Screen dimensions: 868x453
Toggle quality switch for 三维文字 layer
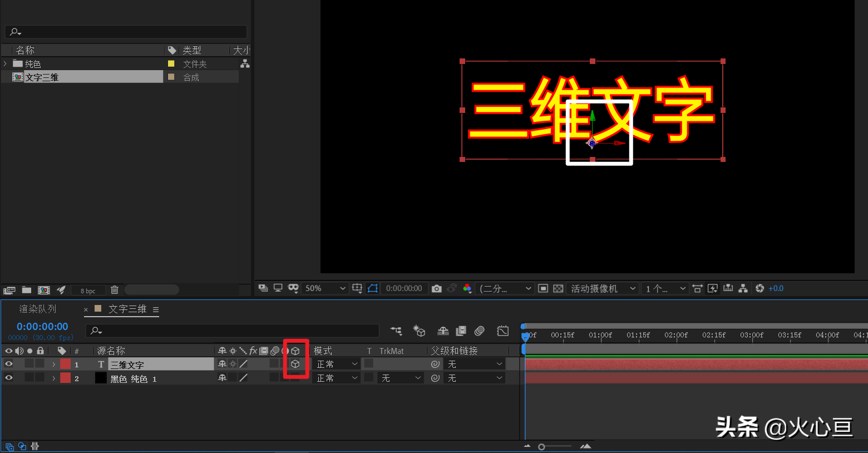[x=244, y=364]
